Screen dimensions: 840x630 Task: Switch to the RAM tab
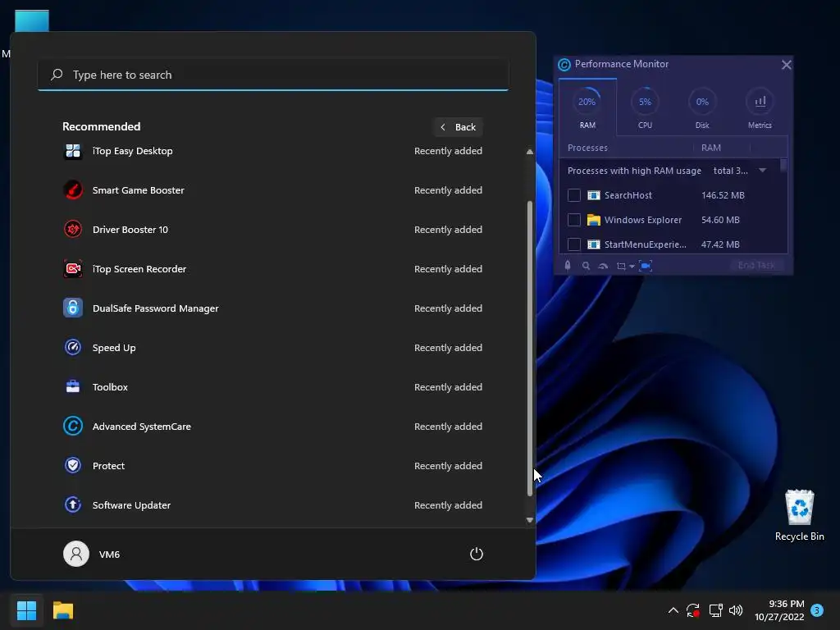coord(587,107)
